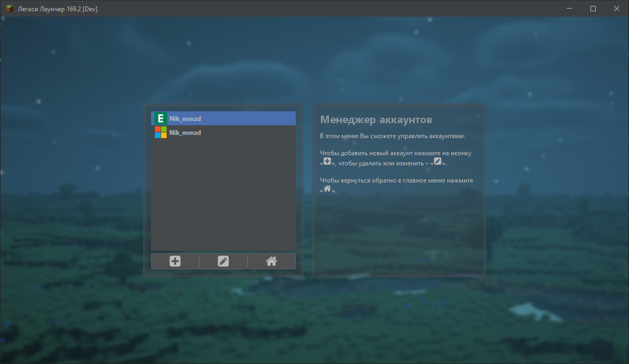
Task: Click the green E account type icon
Action: point(160,118)
